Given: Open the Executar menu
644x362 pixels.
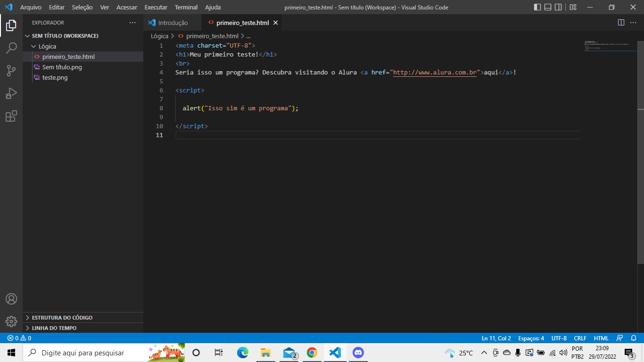Looking at the screenshot, I should point(156,7).
